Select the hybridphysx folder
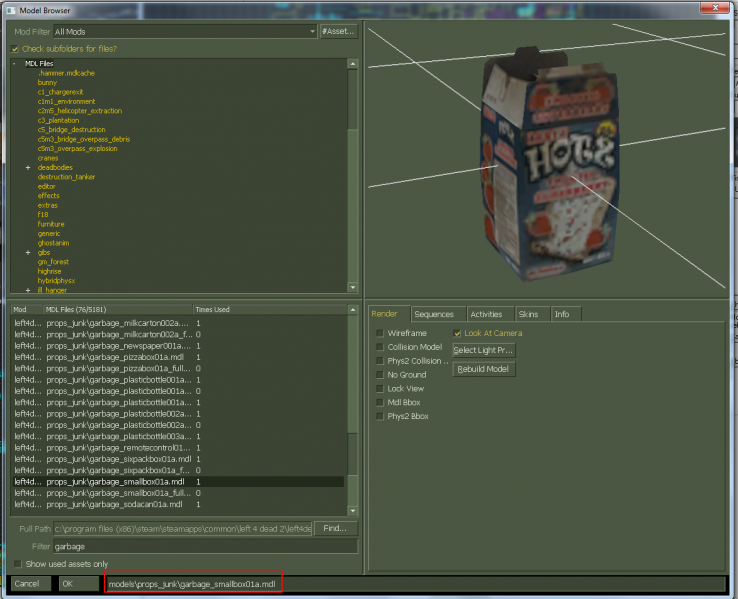 (56, 281)
